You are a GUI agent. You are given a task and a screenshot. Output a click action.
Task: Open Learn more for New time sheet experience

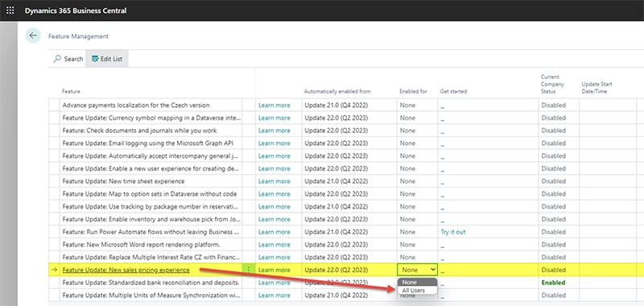click(275, 181)
